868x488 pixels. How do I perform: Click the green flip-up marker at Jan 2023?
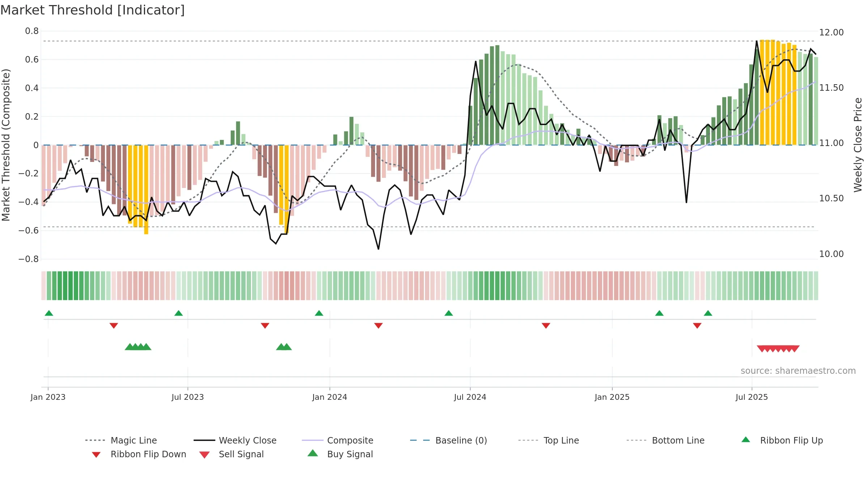(49, 313)
